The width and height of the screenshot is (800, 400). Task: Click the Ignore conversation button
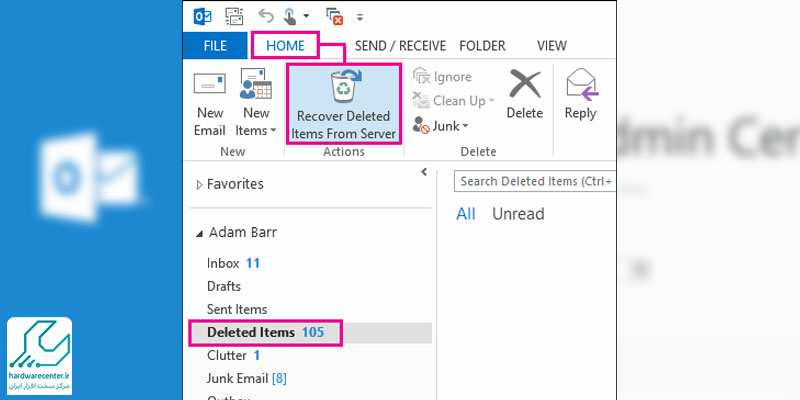tap(442, 77)
